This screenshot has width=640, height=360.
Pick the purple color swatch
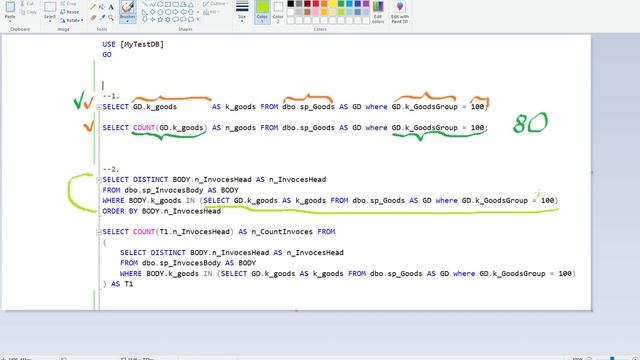click(366, 4)
